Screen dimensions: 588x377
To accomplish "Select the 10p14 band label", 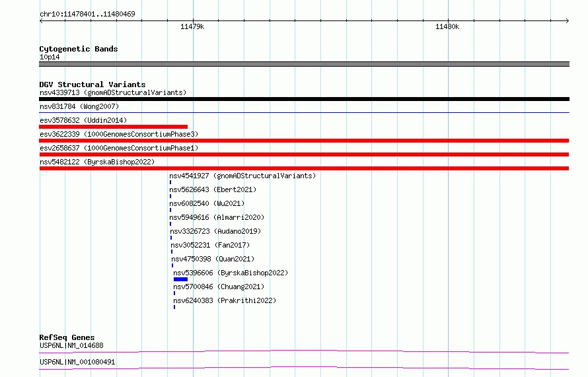I will pos(50,57).
